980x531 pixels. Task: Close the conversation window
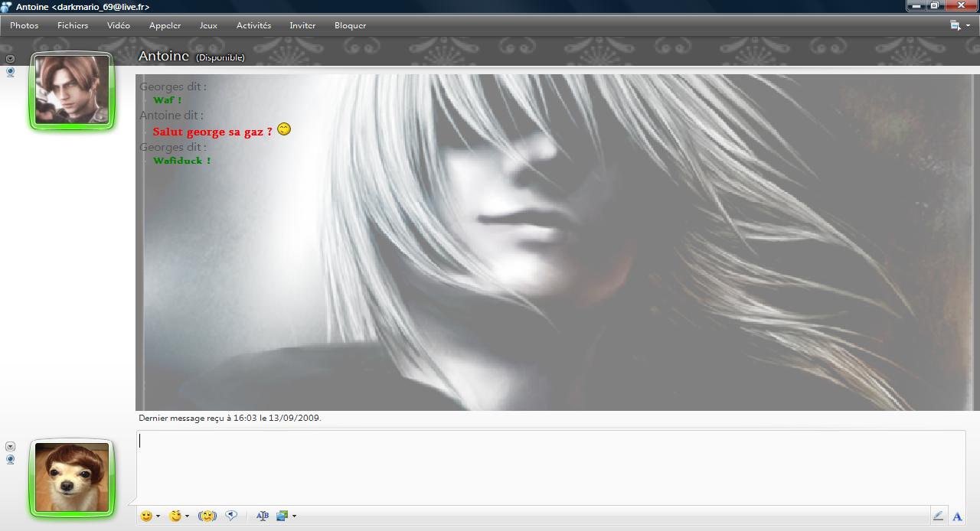(961, 6)
